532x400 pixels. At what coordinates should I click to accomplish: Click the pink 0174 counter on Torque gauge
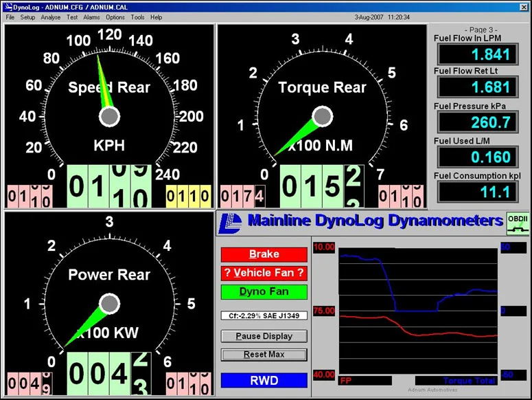click(x=242, y=197)
